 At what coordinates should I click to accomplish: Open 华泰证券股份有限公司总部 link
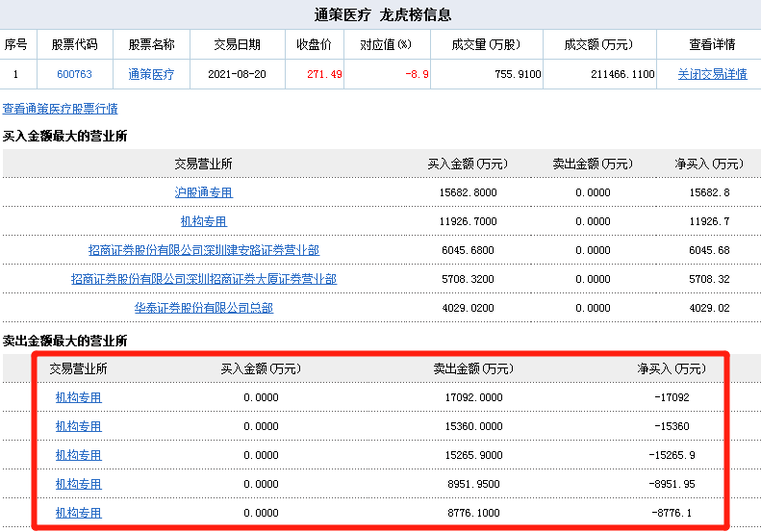point(204,308)
